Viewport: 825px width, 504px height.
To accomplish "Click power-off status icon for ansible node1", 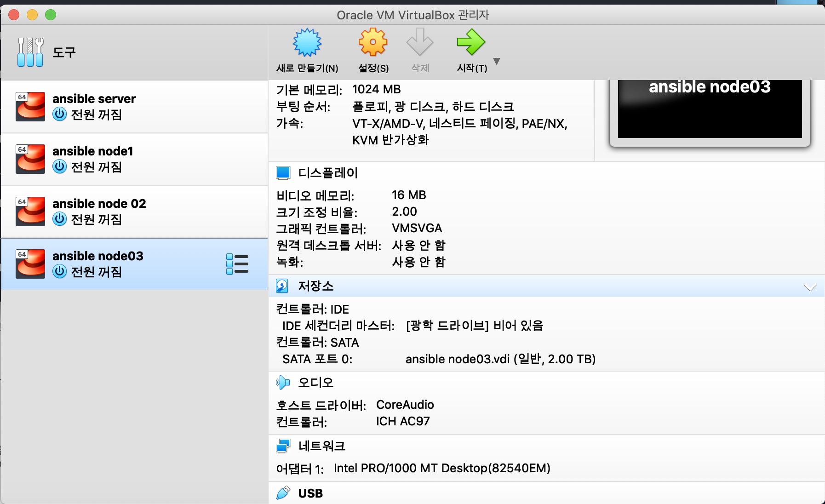I will (60, 166).
